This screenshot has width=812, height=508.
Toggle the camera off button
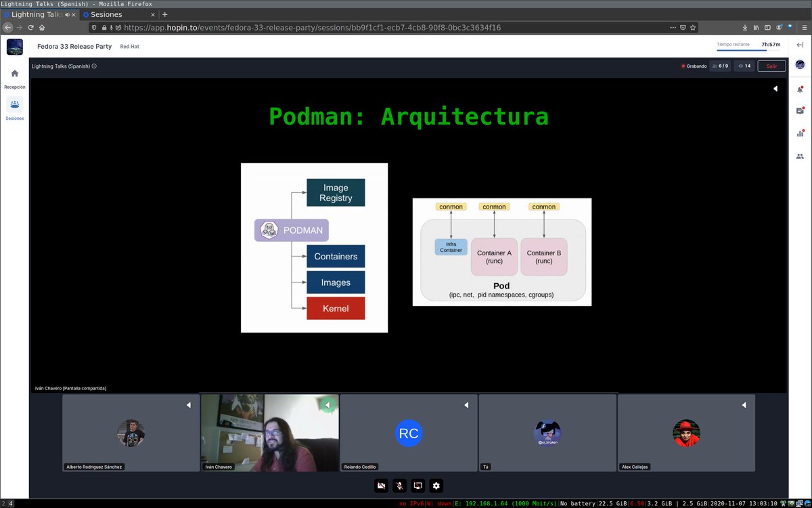pos(381,486)
